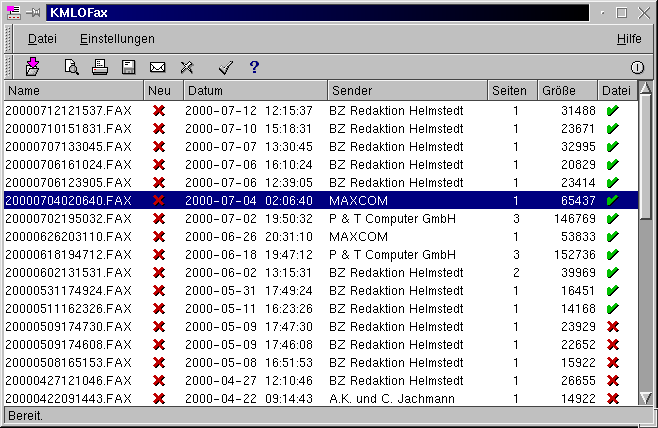658x428 pixels.
Task: Click Neu red X of 20000618194712.FAX
Action: click(159, 255)
